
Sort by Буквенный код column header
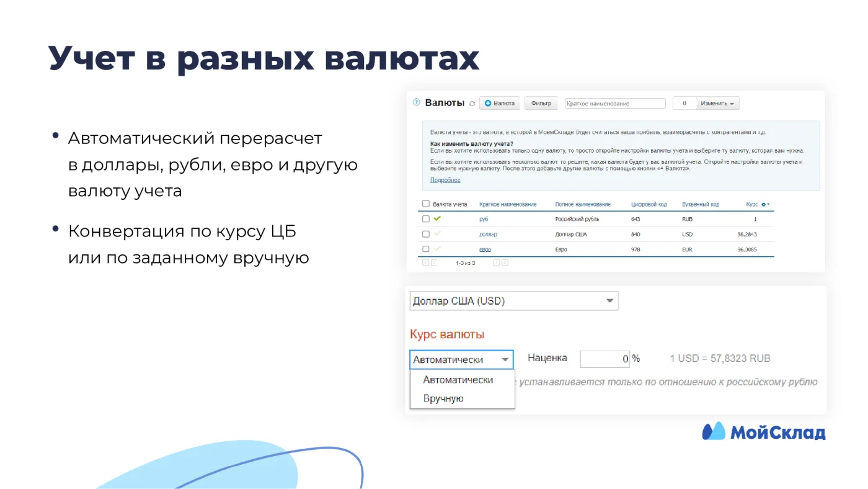tap(701, 204)
